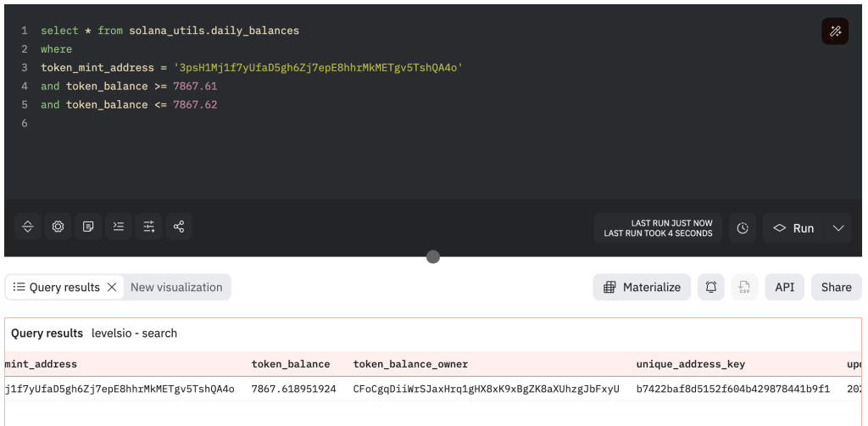Open query settings gear icon

tap(58, 227)
